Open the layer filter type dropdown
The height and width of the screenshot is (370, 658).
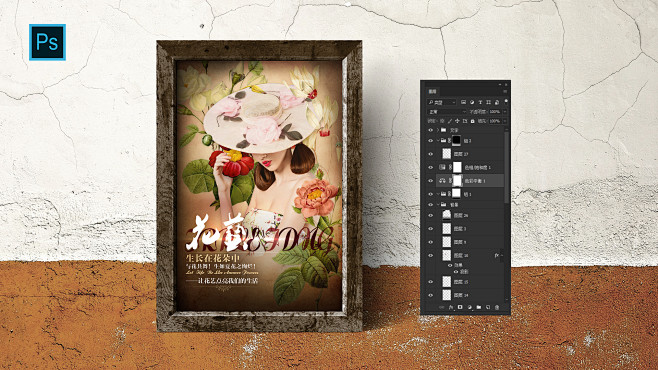(441, 102)
